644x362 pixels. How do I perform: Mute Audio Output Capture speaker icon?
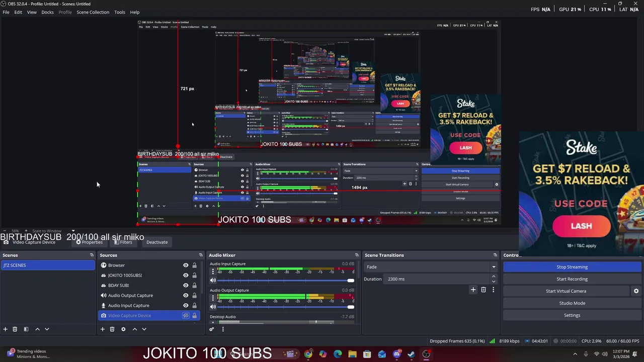pyautogui.click(x=213, y=306)
